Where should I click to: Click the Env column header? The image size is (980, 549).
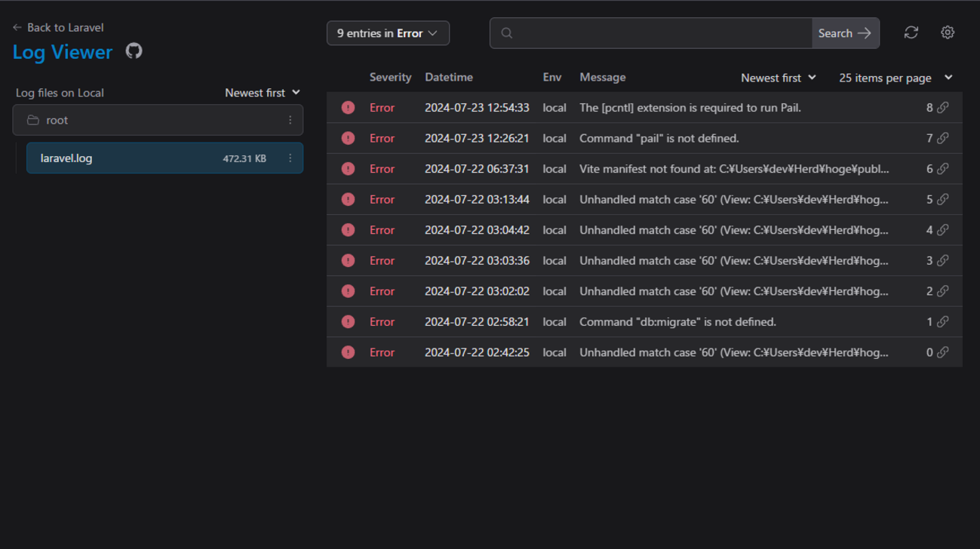[552, 77]
